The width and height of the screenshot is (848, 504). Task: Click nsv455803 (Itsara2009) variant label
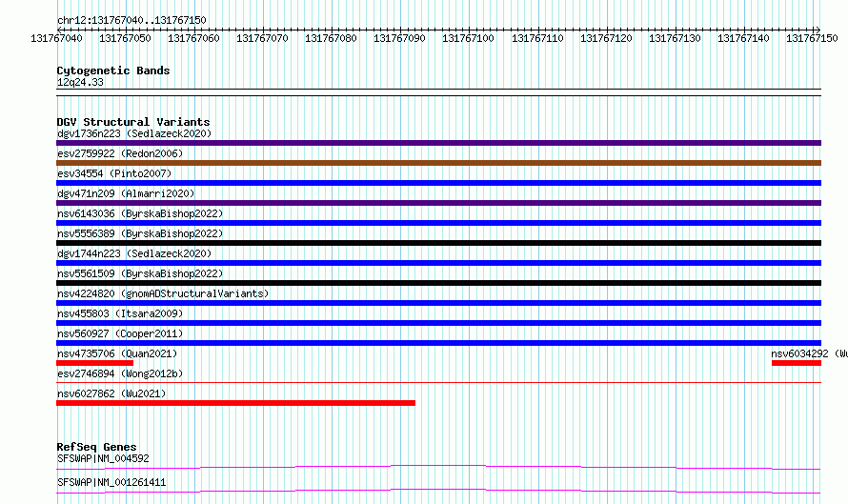click(120, 313)
